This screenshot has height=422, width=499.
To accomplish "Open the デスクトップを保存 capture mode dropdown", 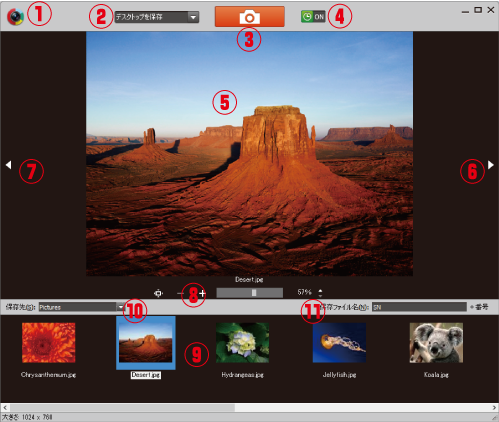I will tap(157, 17).
